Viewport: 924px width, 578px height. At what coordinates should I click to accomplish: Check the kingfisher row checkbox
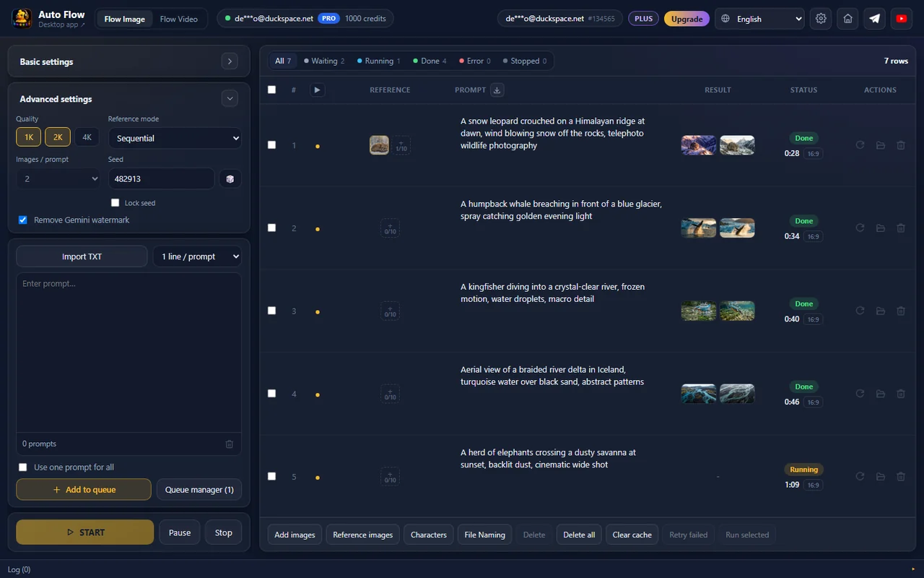click(x=271, y=310)
